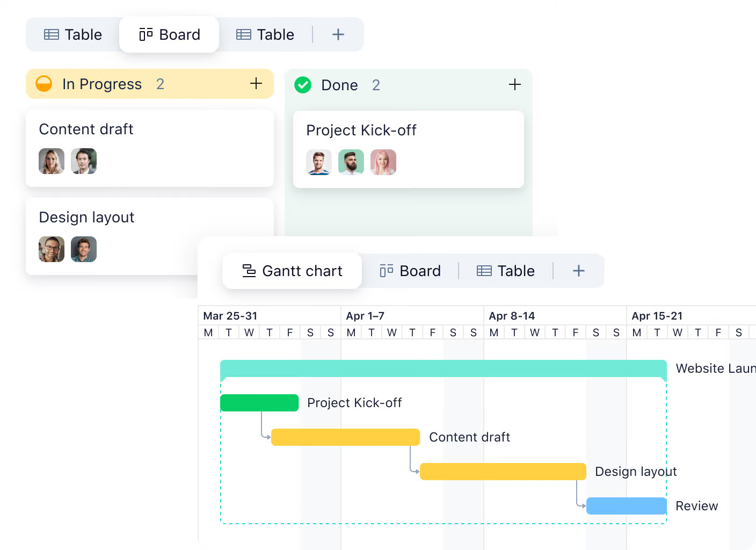Select the Board view icon

[145, 34]
